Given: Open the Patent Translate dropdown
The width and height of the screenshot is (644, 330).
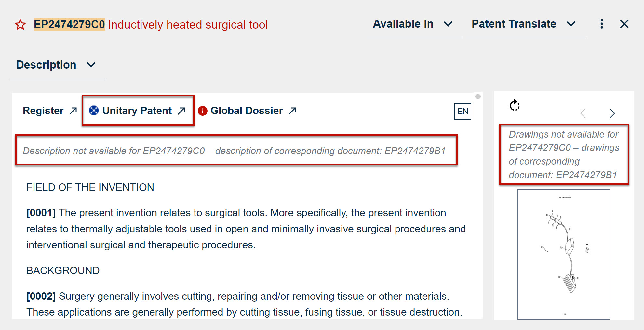Looking at the screenshot, I should tap(524, 24).
